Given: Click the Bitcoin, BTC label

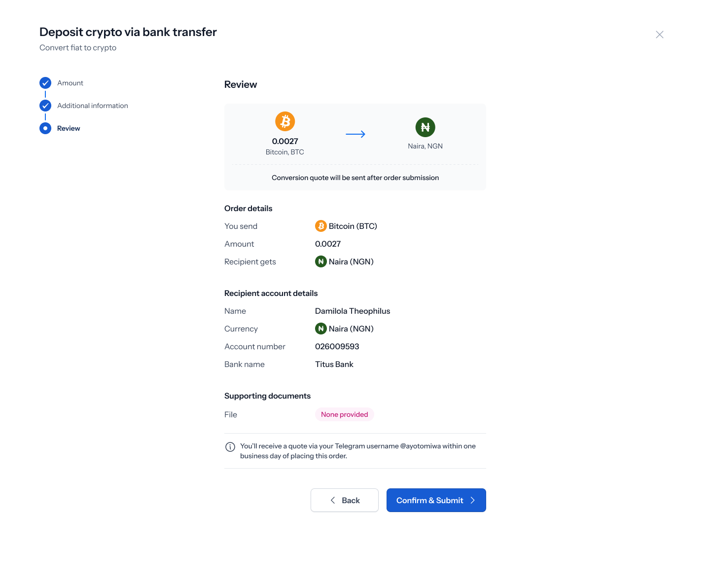Looking at the screenshot, I should (285, 152).
